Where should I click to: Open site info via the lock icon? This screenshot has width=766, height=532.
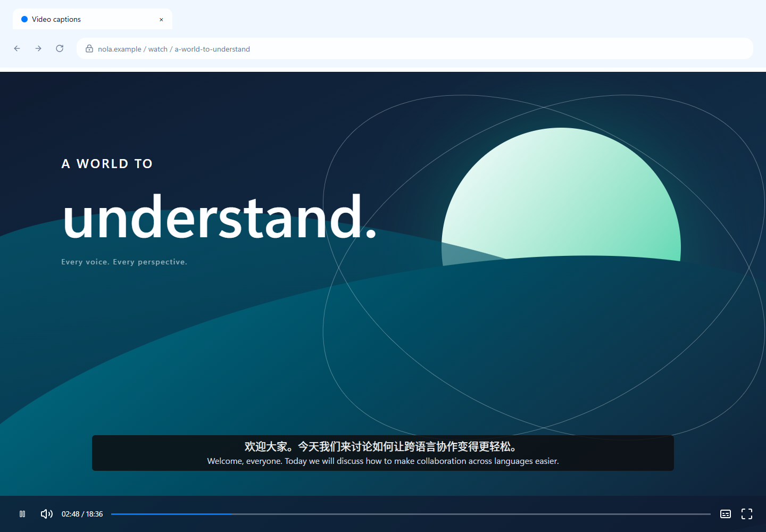pos(89,48)
